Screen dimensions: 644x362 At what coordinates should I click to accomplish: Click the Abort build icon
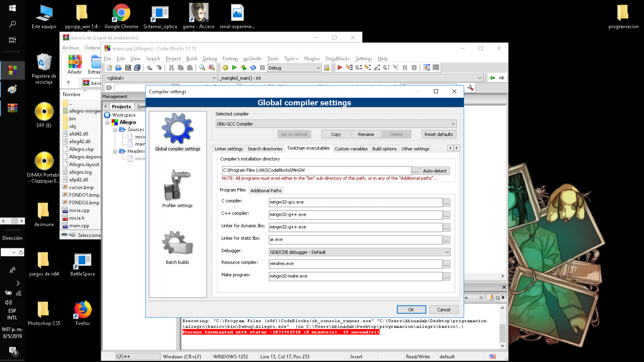tap(262, 68)
